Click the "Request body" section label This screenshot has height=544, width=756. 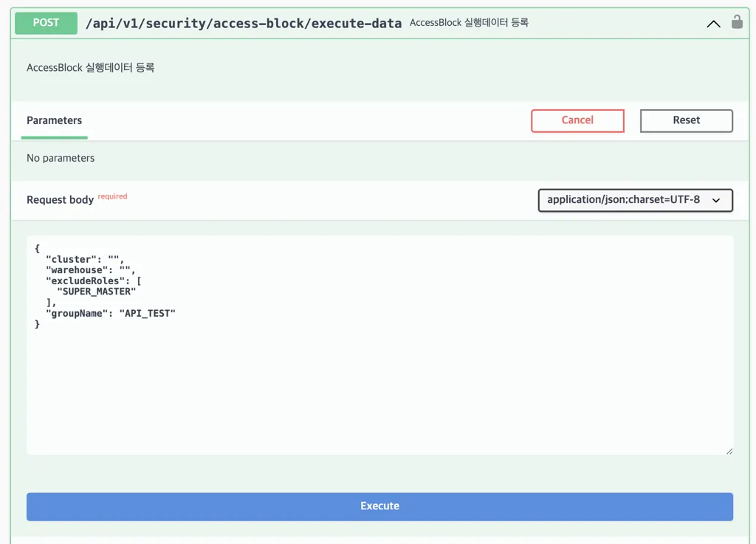point(60,200)
